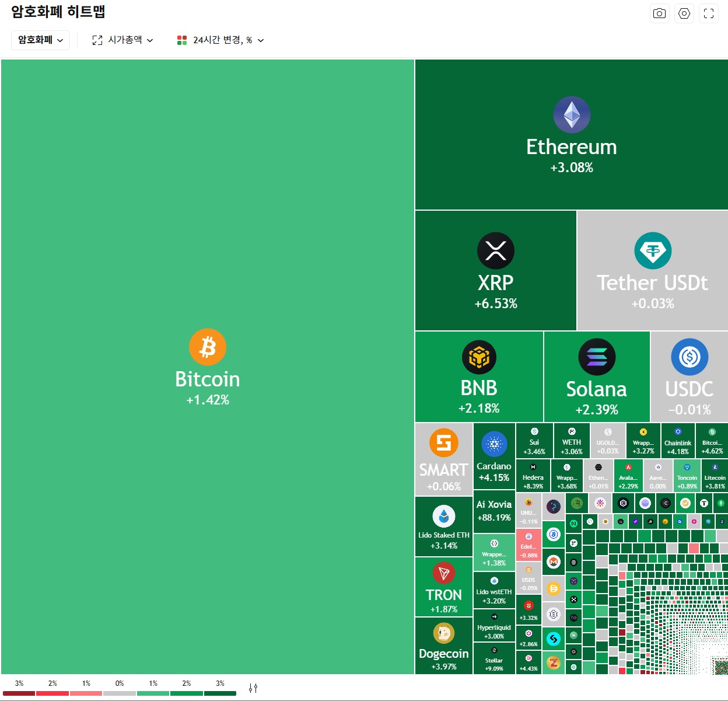The height and width of the screenshot is (701, 728).
Task: Click the Dogecoin shiba logo
Action: 444,633
